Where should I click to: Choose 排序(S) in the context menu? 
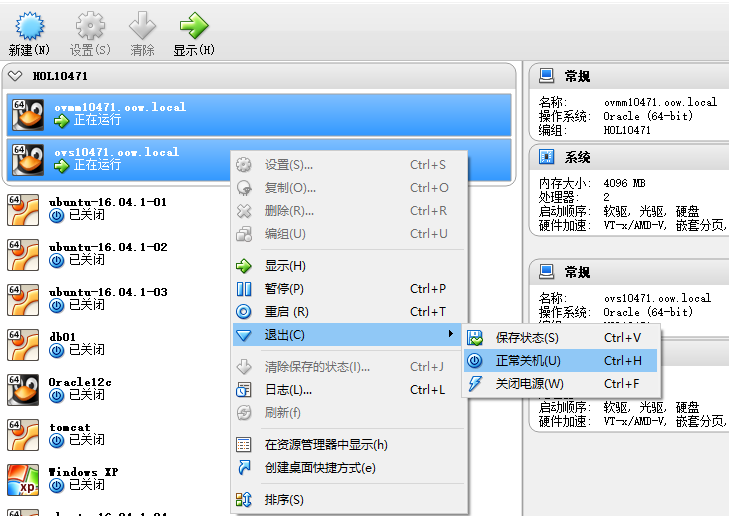click(349, 500)
